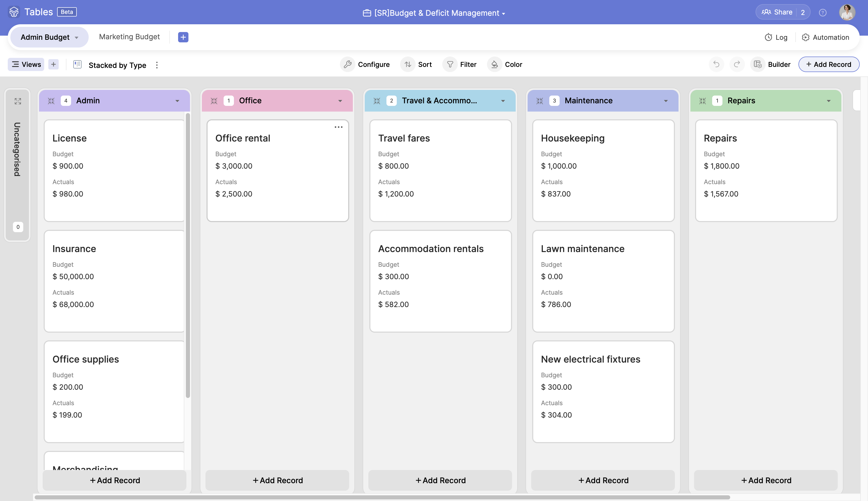
Task: Collapse the Office stack
Action: pos(214,101)
